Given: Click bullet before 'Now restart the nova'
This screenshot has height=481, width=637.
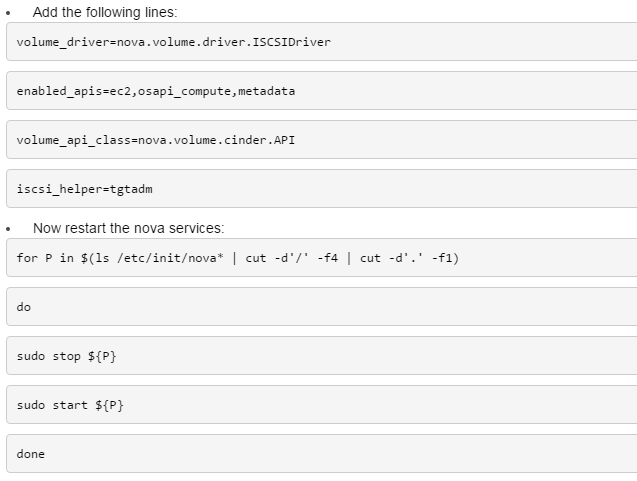Looking at the screenshot, I should [8, 229].
